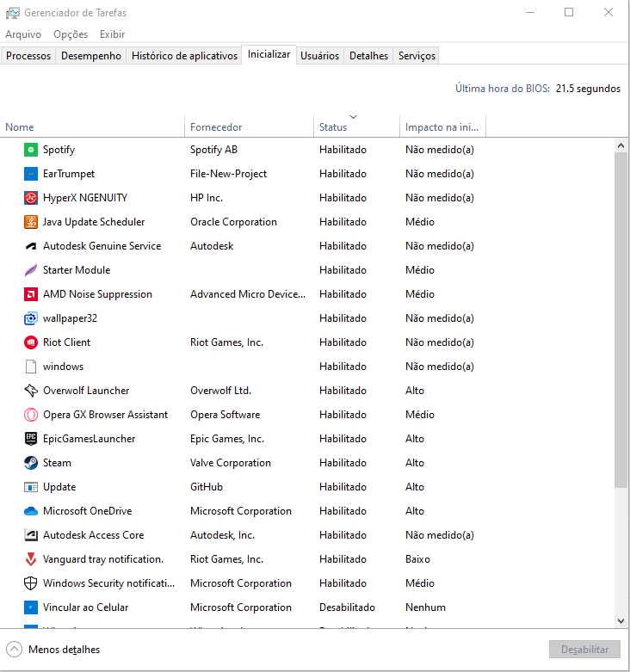Viewport: 630px width, 672px height.
Task: Click the wallpaper32 icon
Action: (x=31, y=318)
